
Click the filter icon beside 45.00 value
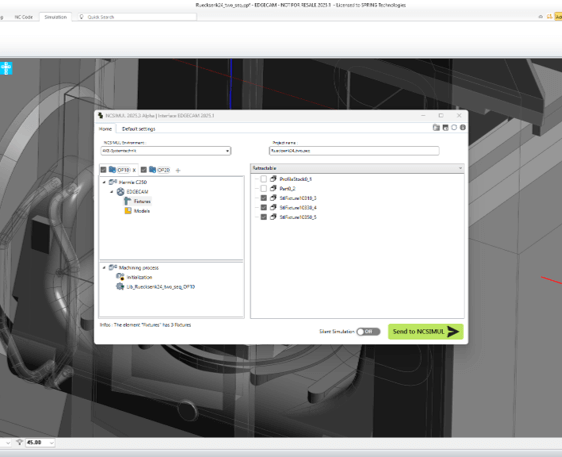tap(20, 442)
